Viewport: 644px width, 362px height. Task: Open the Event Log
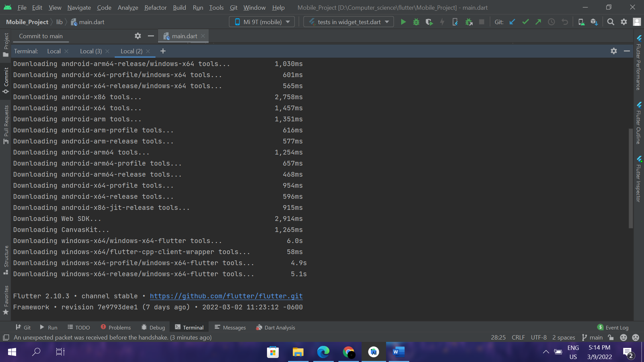[x=613, y=327]
